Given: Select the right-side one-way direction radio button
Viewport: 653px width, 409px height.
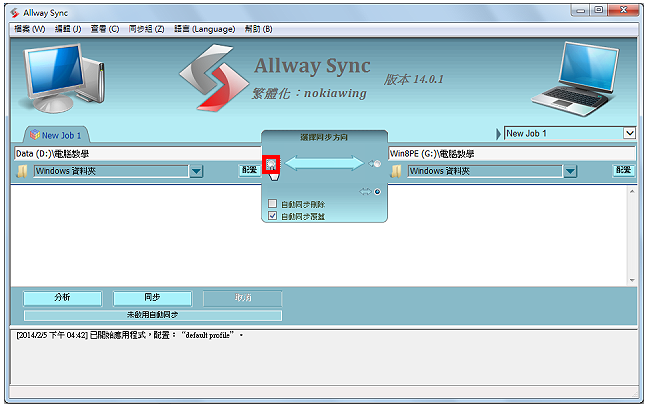Looking at the screenshot, I should coord(377,164).
